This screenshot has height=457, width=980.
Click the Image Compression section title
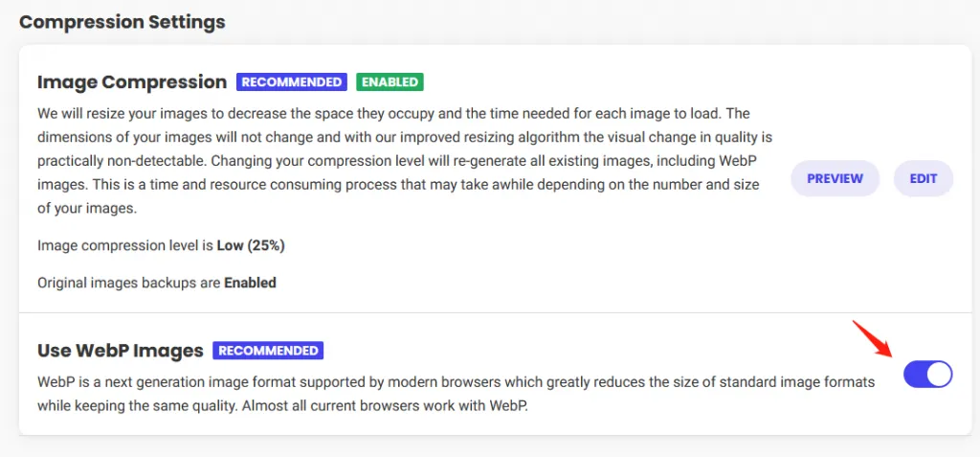132,82
